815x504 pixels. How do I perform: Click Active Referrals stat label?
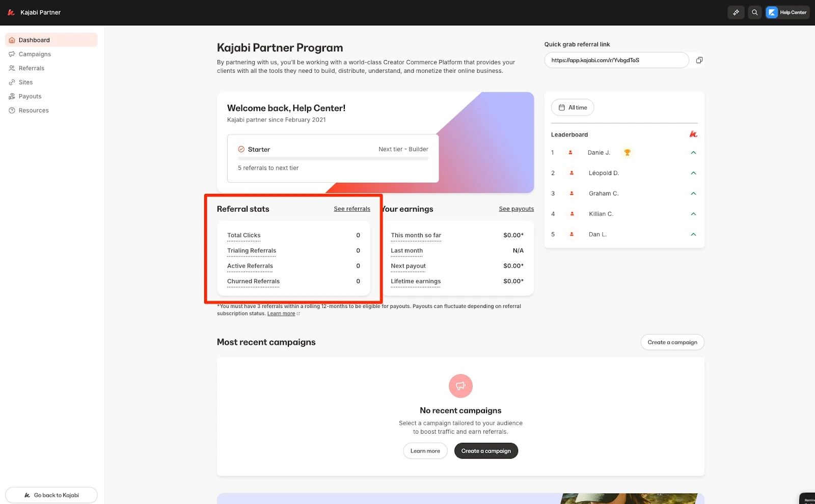tap(250, 266)
